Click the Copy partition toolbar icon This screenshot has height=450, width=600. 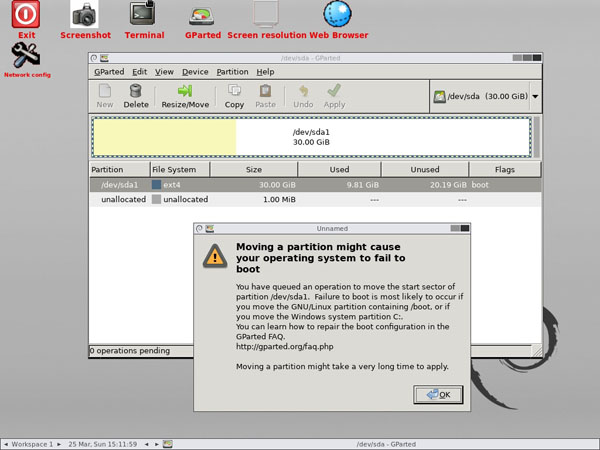point(234,96)
